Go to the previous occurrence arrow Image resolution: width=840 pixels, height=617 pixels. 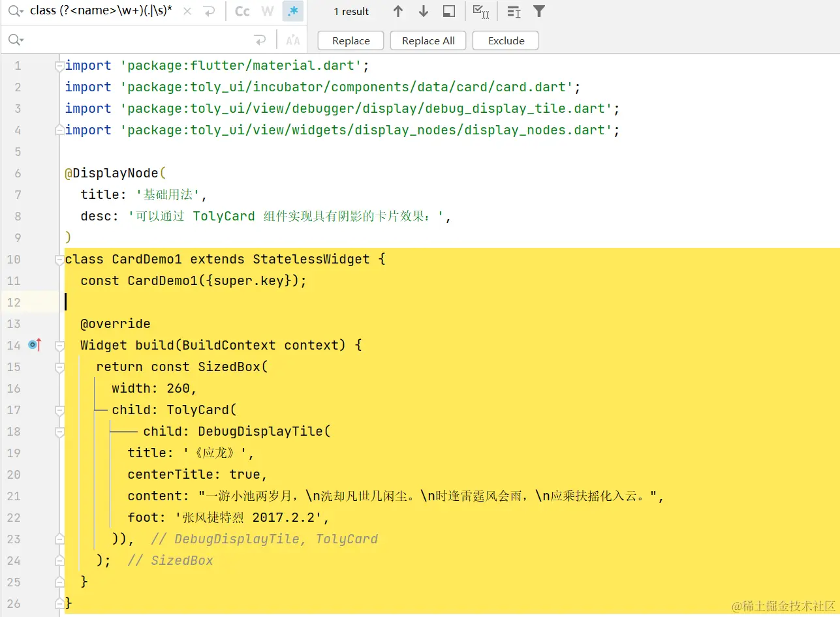tap(398, 12)
